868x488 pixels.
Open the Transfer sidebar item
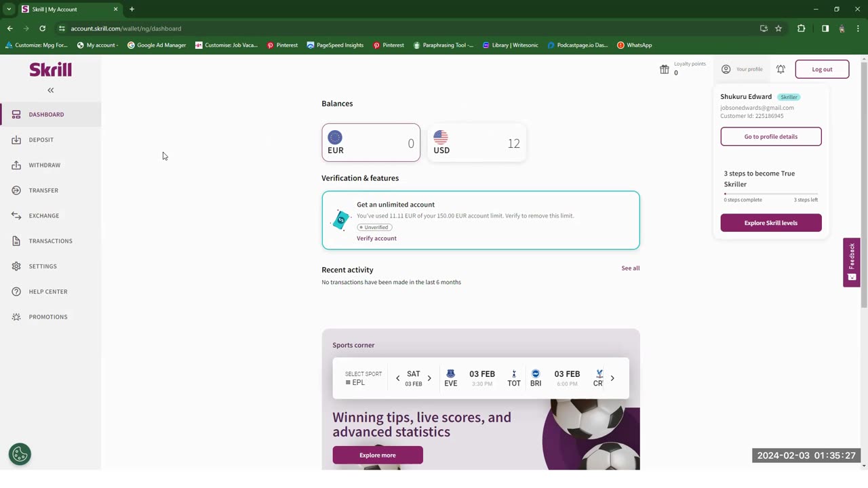(50, 190)
